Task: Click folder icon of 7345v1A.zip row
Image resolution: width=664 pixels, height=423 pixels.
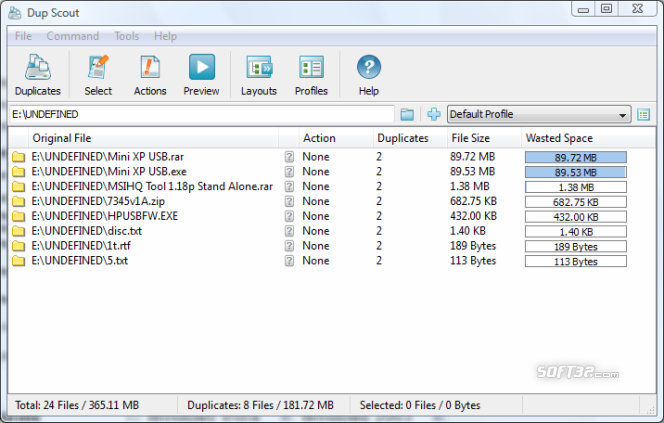Action: 18,202
